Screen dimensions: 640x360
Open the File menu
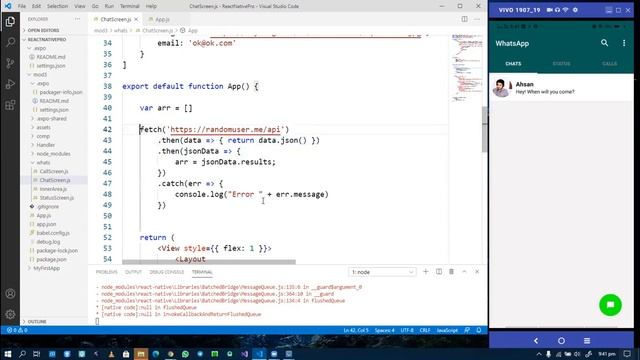pyautogui.click(x=22, y=6)
